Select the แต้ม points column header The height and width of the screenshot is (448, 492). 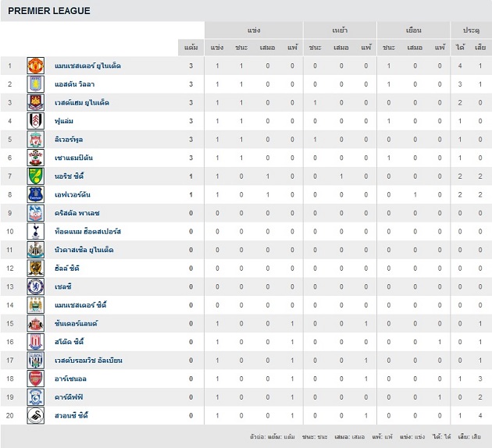coord(191,48)
